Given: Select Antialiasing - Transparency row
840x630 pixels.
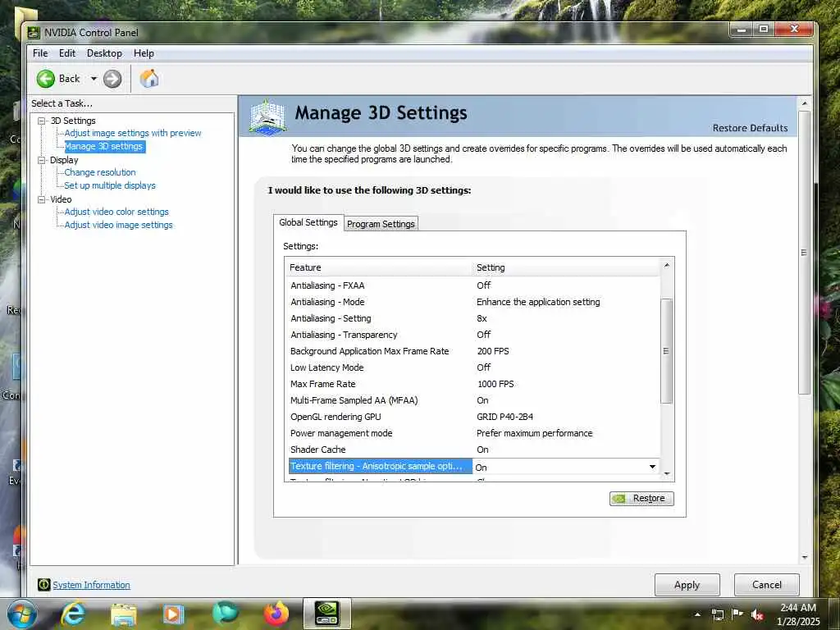Looking at the screenshot, I should (x=474, y=335).
